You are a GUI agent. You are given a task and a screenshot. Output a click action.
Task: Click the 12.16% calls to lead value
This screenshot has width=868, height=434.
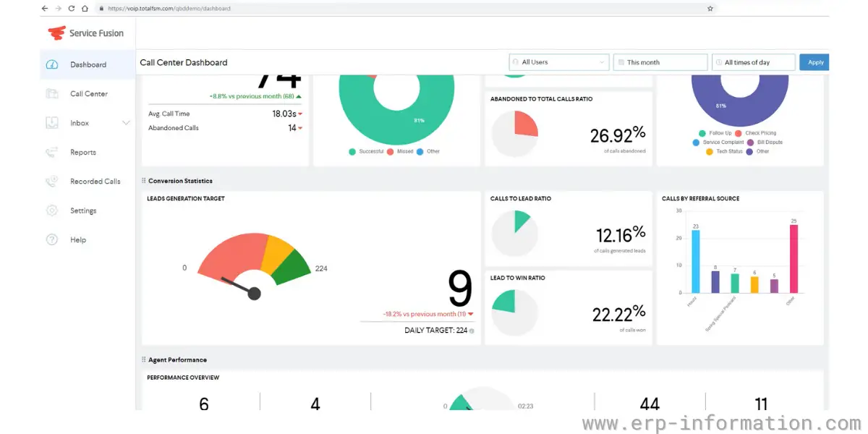[621, 234]
